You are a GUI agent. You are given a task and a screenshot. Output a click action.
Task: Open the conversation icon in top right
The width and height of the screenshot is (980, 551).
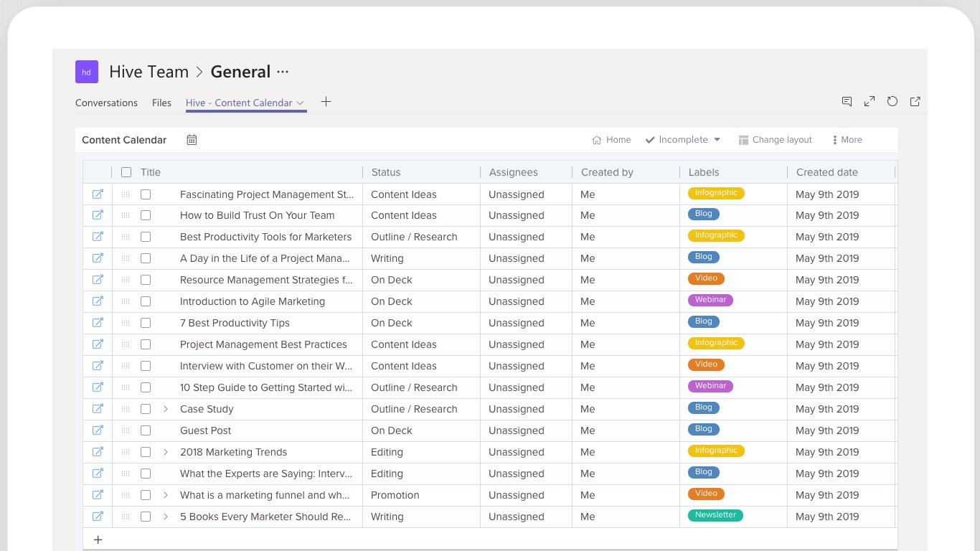tap(847, 102)
